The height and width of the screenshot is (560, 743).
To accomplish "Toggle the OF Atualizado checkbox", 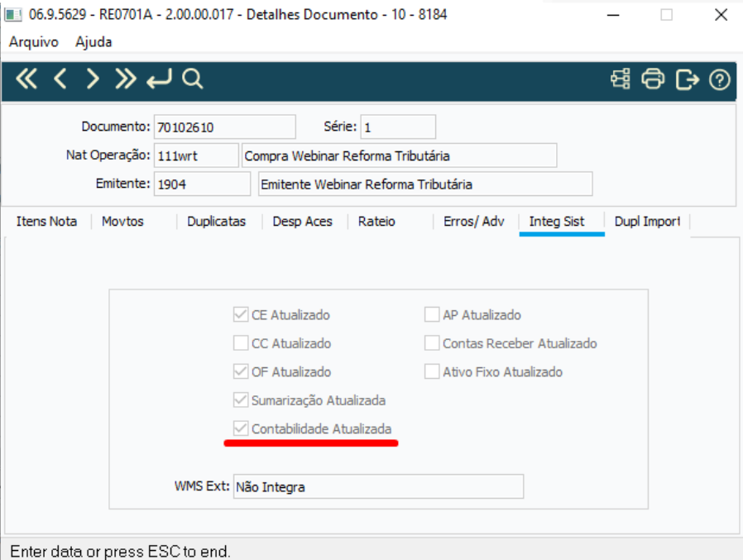I will click(x=241, y=371).
